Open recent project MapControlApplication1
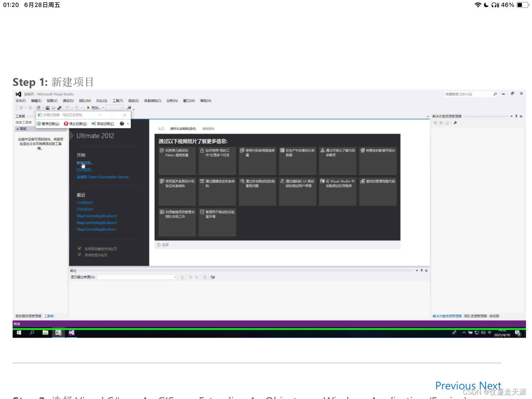 [97, 229]
